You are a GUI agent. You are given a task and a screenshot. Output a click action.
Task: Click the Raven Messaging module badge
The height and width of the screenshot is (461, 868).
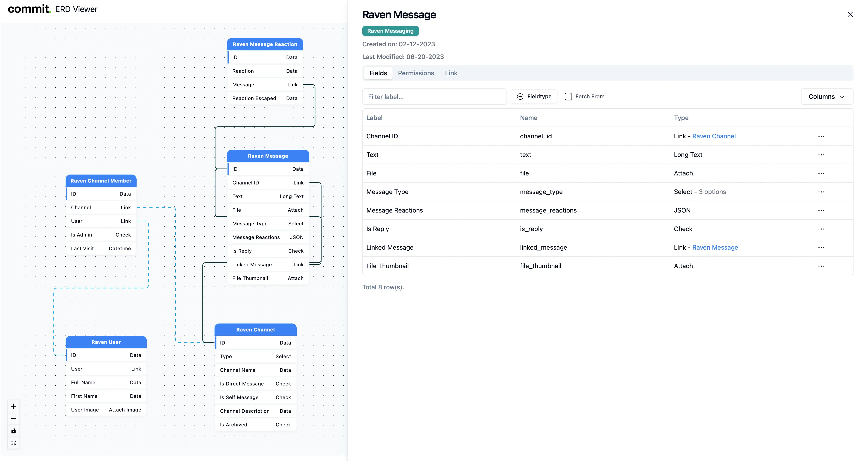[x=390, y=31]
